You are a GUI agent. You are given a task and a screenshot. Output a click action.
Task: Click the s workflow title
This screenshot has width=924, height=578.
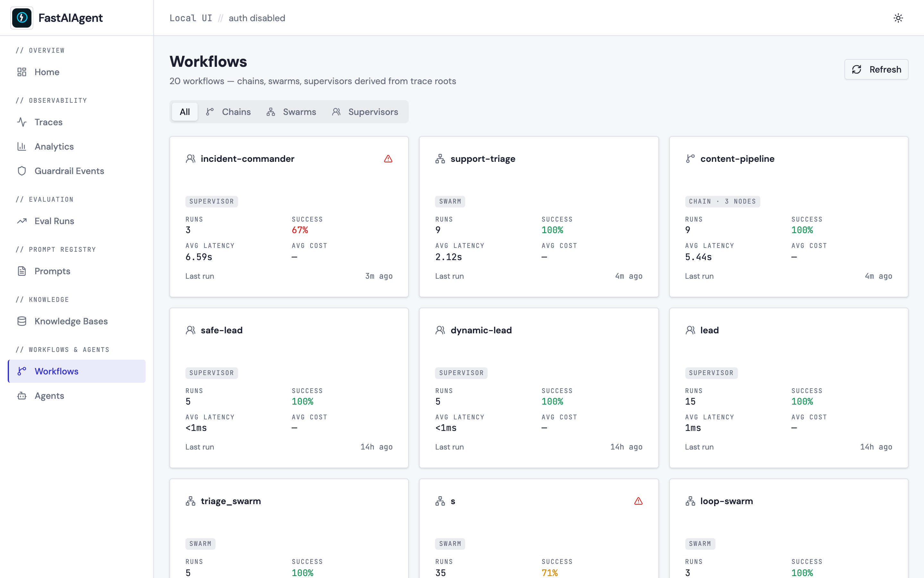point(453,501)
